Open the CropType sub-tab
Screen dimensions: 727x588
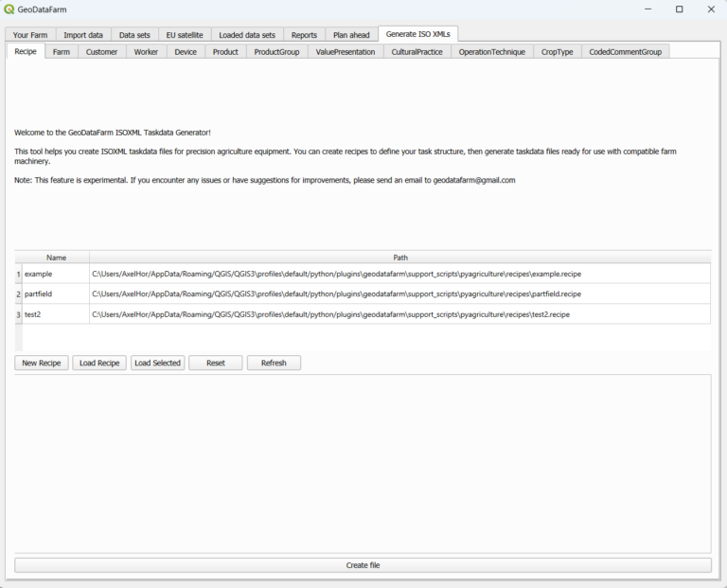pos(557,52)
